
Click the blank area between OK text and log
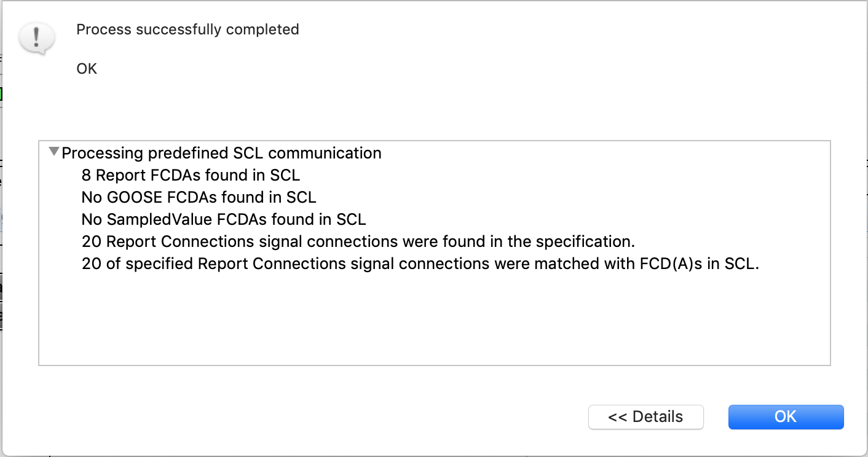pos(430,107)
